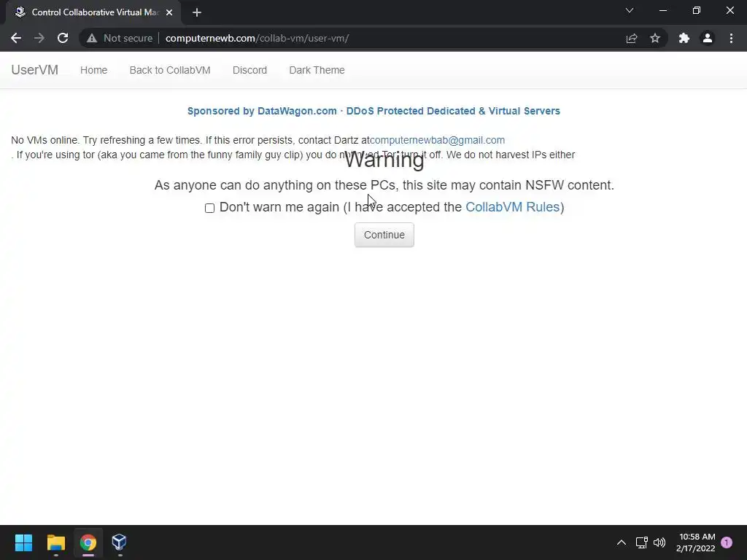The height and width of the screenshot is (560, 747).
Task: Click the Warning heading text
Action: coord(384,160)
